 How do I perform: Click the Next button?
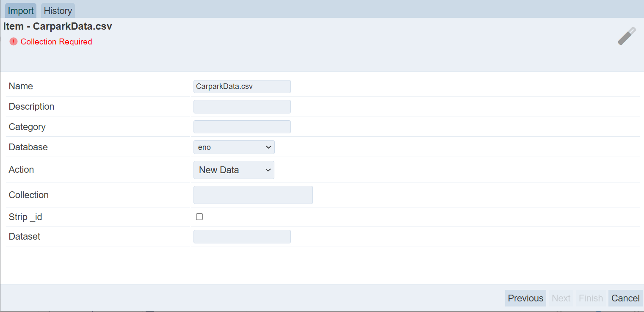point(561,298)
